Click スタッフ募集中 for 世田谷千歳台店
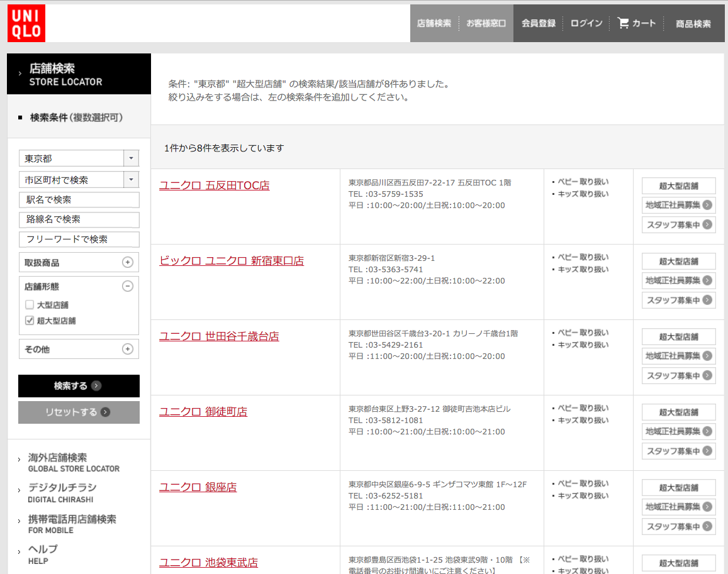The width and height of the screenshot is (728, 574). pyautogui.click(x=679, y=376)
